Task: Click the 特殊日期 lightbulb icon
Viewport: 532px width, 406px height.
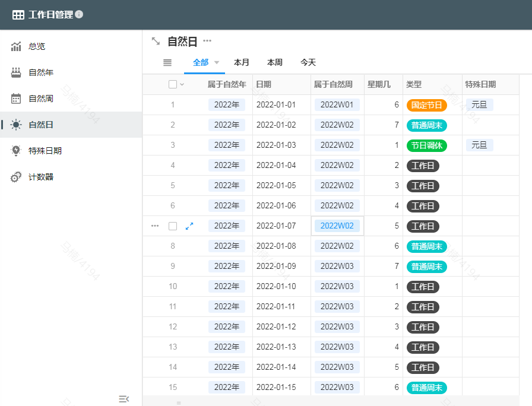Action: coord(16,151)
